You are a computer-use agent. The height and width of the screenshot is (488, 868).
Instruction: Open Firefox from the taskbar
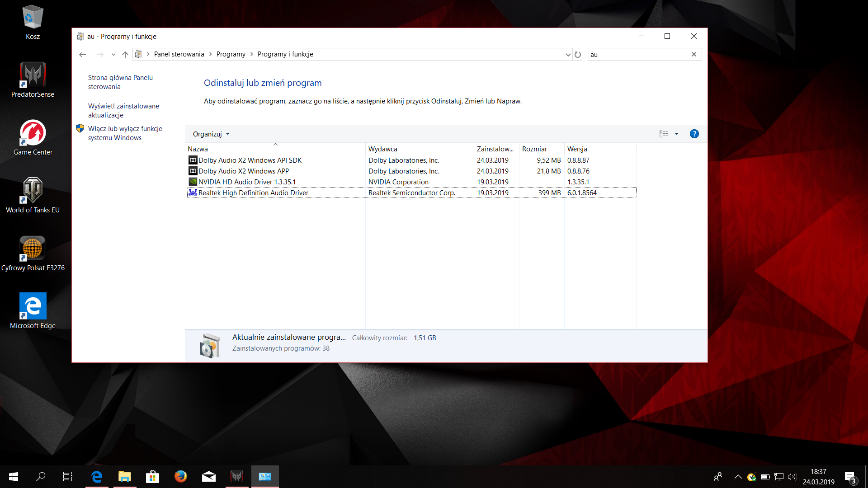[180, 476]
